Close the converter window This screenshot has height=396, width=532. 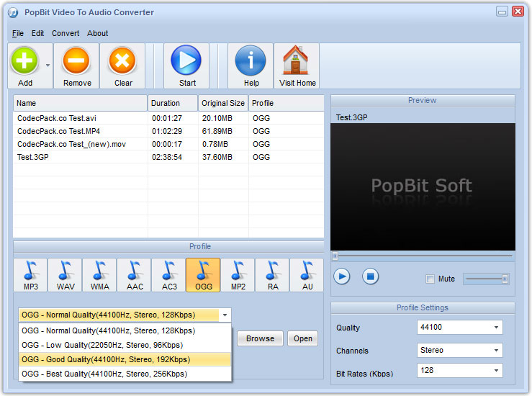(x=518, y=12)
